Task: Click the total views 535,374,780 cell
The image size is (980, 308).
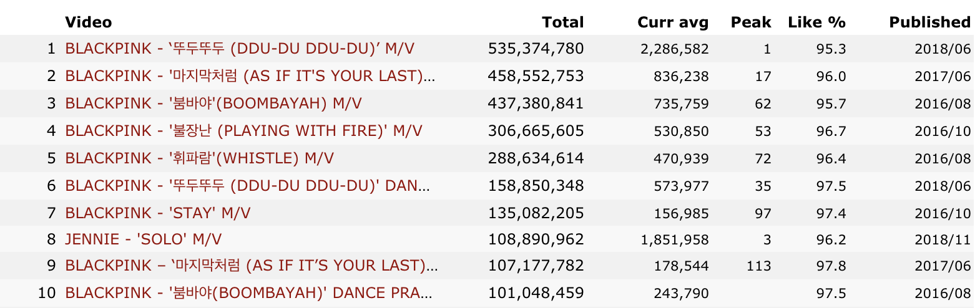Action: pyautogui.click(x=536, y=49)
